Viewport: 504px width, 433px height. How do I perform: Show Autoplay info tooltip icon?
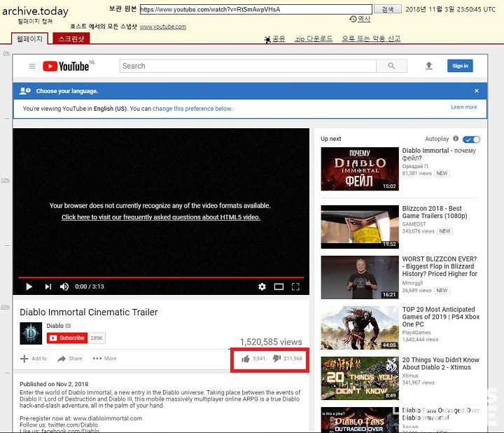[456, 139]
